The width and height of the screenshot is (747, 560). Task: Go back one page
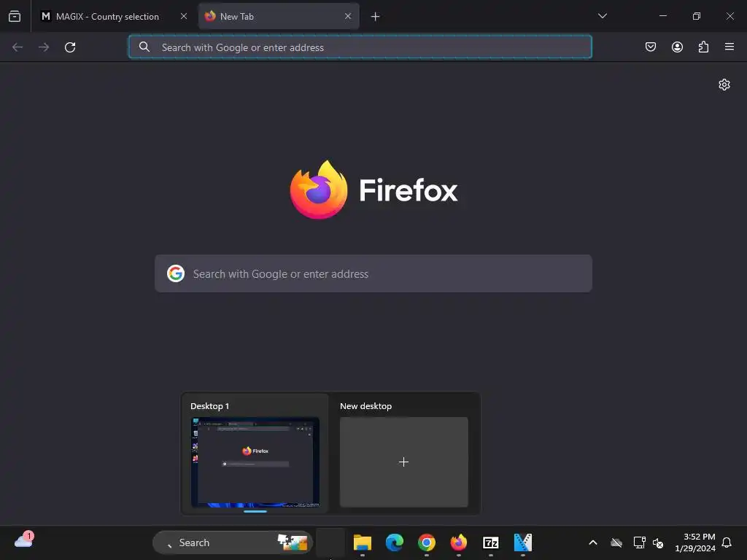pos(18,47)
